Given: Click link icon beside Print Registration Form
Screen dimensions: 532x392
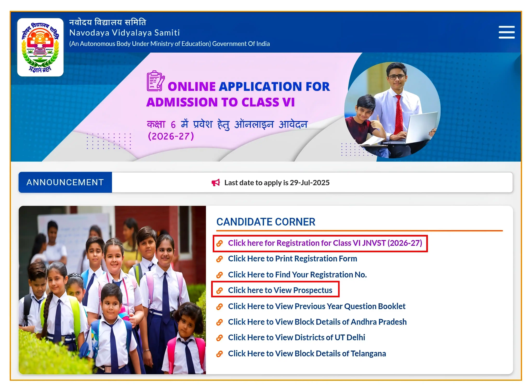Looking at the screenshot, I should (220, 259).
